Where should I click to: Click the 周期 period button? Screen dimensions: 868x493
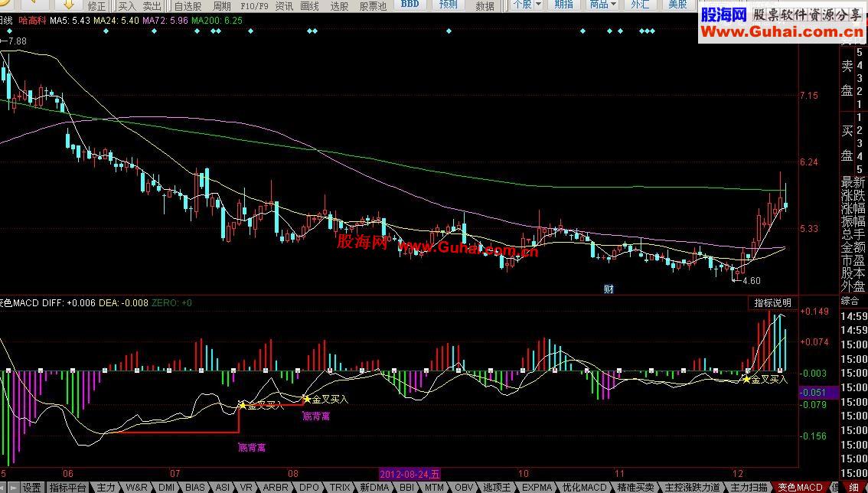[221, 6]
